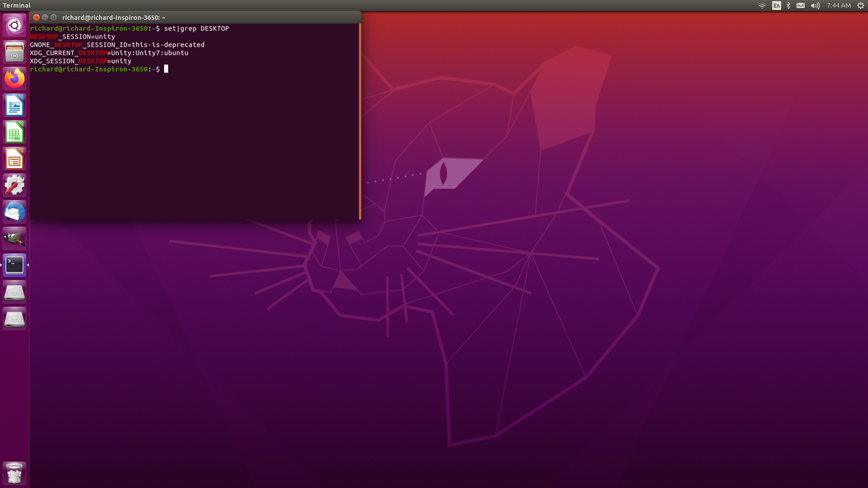Open the 7:44 AM clock menu
This screenshot has height=488, width=868.
(x=839, y=5)
